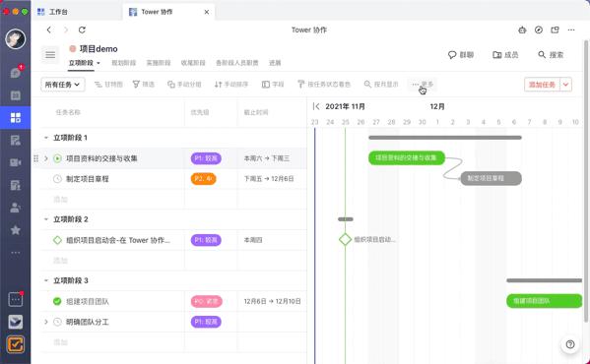Click the purple P1 priority tag of 明确团队分工
The height and width of the screenshot is (364, 590).
(x=206, y=322)
